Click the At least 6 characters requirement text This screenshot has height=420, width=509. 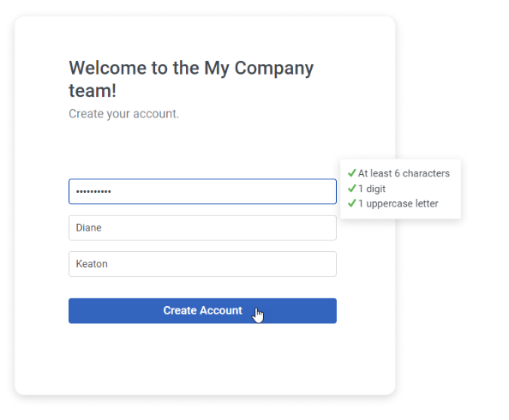point(404,173)
